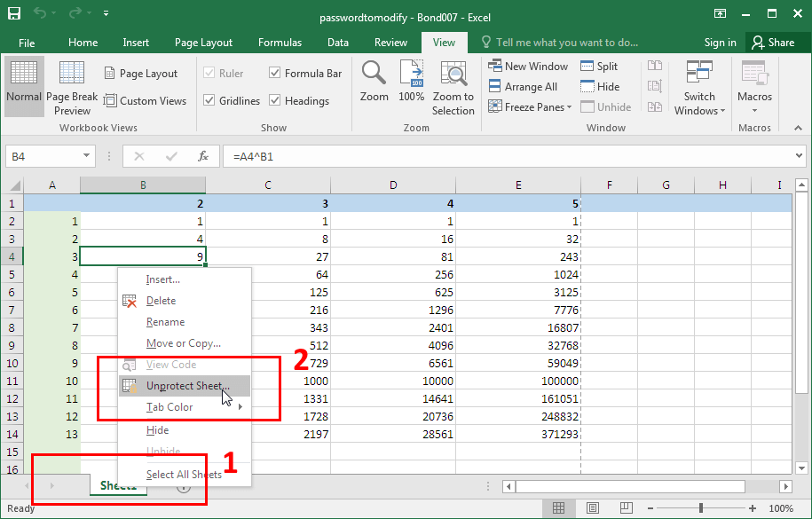
Task: Click Sign in link
Action: 720,43
